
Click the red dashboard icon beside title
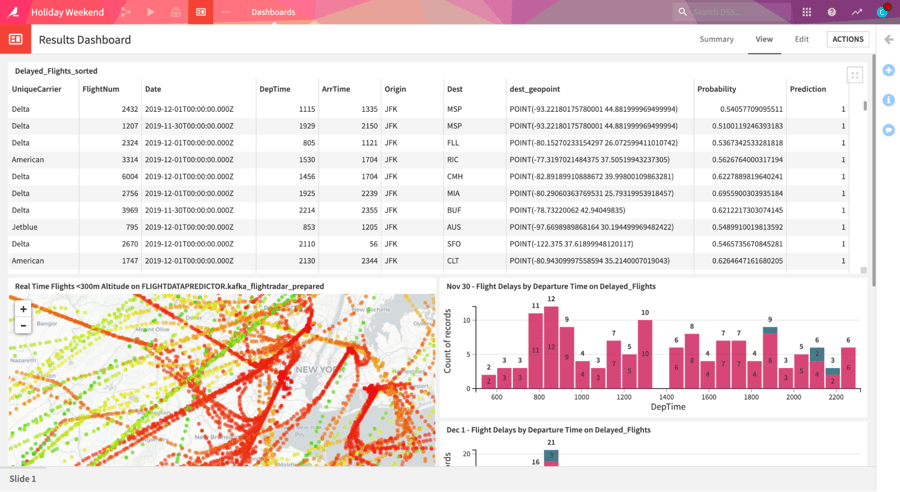click(x=15, y=39)
